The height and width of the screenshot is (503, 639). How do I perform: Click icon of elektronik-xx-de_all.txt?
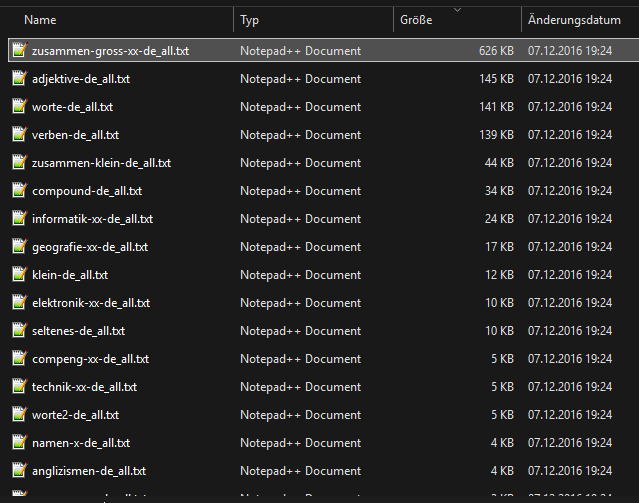pyautogui.click(x=19, y=302)
